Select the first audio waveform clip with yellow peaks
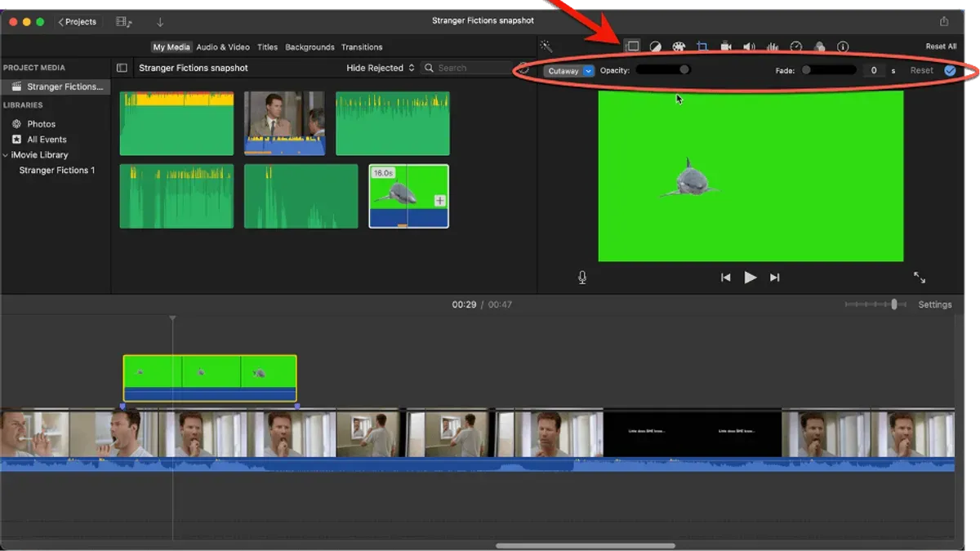980x551 pixels. [x=176, y=123]
